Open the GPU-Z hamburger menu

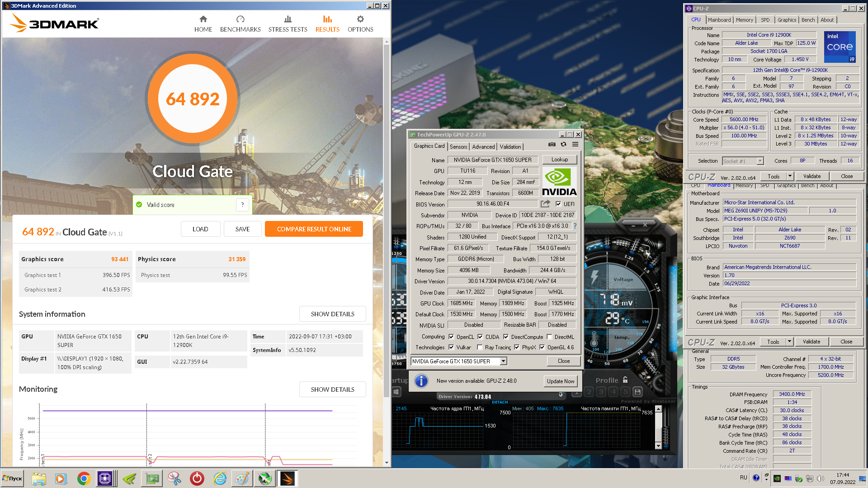[x=575, y=144]
